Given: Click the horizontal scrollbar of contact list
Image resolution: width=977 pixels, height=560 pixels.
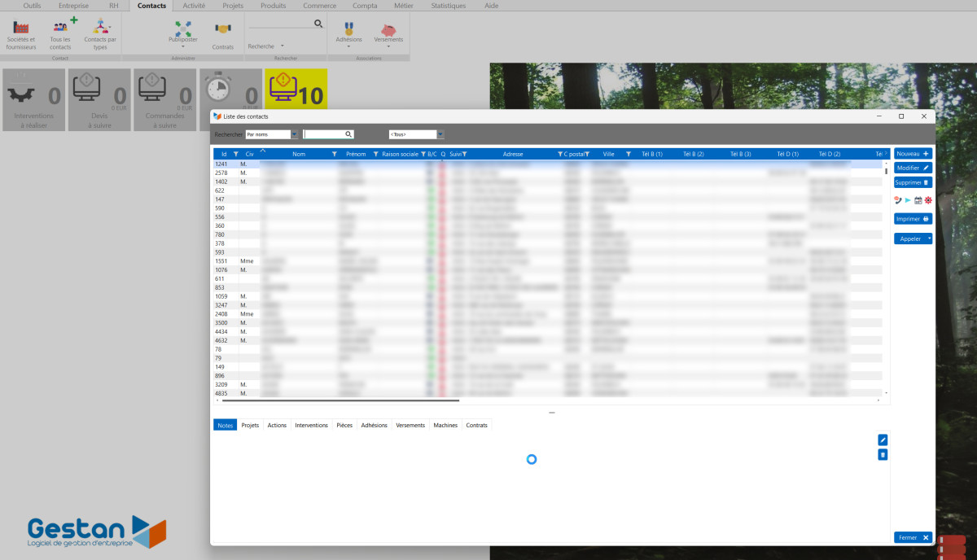Looking at the screenshot, I should [x=340, y=400].
